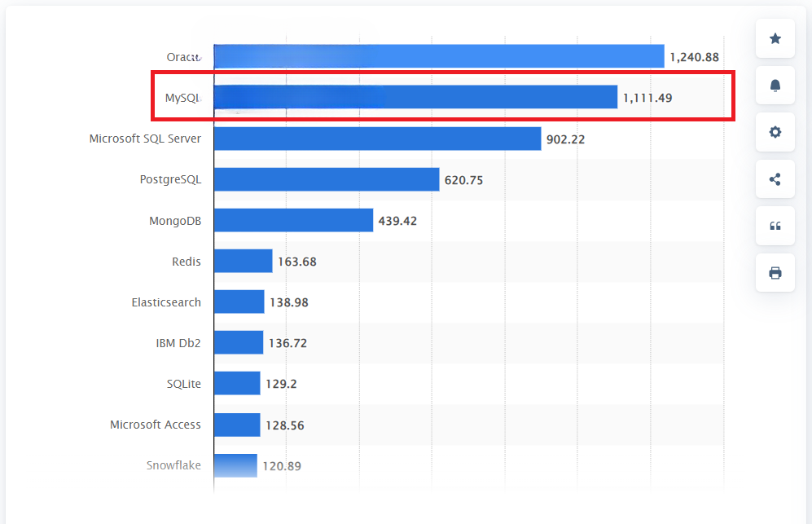Click the Elasticsearch bar
Screen dimensions: 812x524
(239, 302)
